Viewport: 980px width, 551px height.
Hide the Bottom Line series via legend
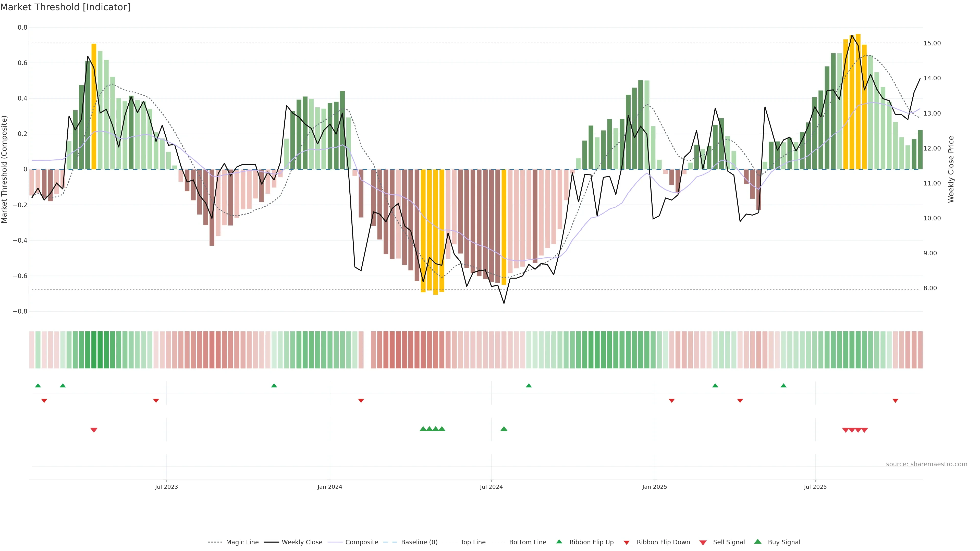pyautogui.click(x=527, y=542)
